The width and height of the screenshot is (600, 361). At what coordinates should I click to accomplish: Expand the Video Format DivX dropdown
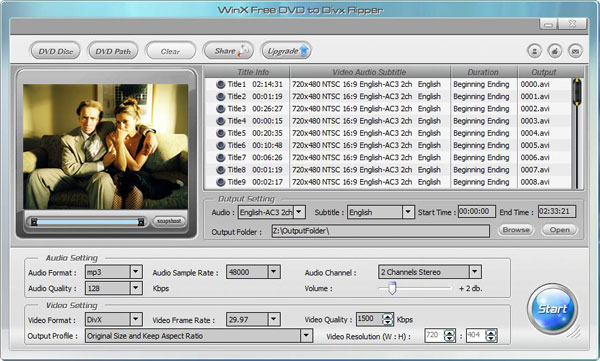click(x=114, y=319)
